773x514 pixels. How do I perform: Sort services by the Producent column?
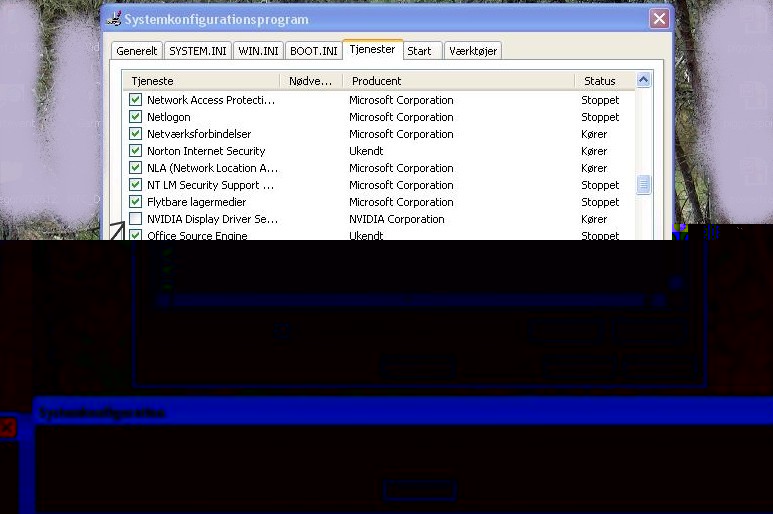(x=458, y=81)
